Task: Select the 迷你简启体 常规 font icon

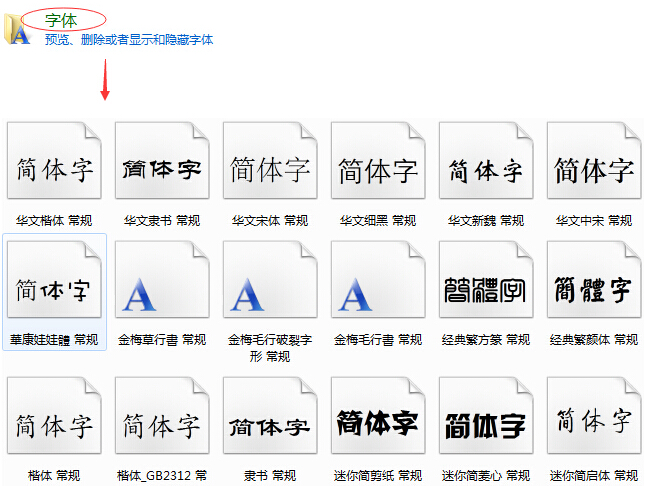Action: click(x=594, y=415)
